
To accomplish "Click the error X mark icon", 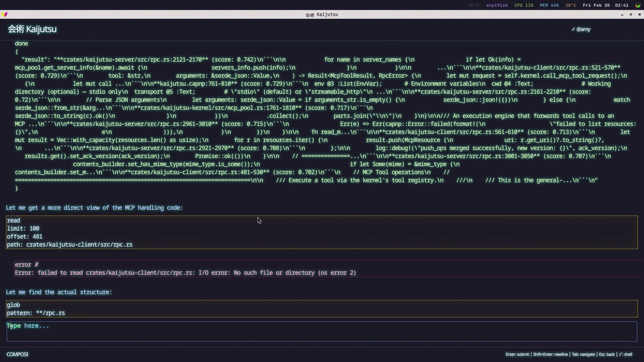I will (x=37, y=265).
